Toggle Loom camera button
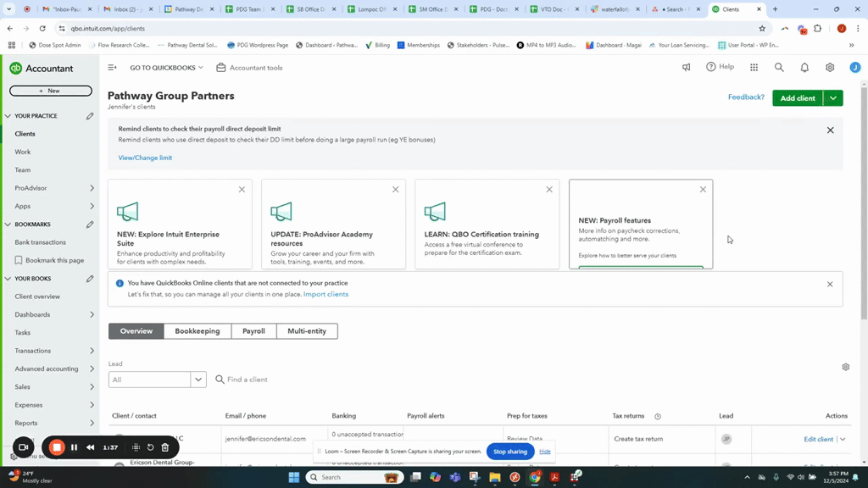The width and height of the screenshot is (868, 488). point(23,447)
